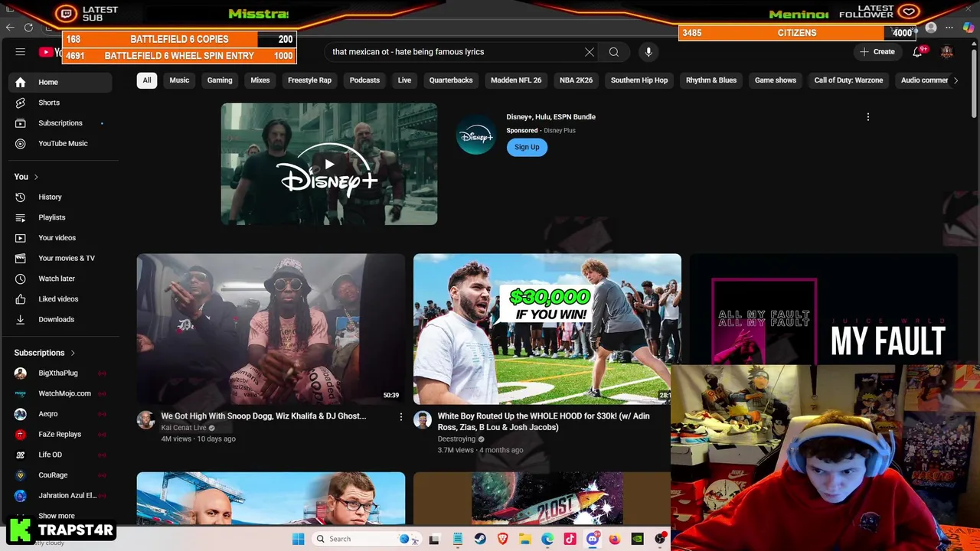The width and height of the screenshot is (980, 551).
Task: Reload the page in browser
Action: (x=28, y=28)
